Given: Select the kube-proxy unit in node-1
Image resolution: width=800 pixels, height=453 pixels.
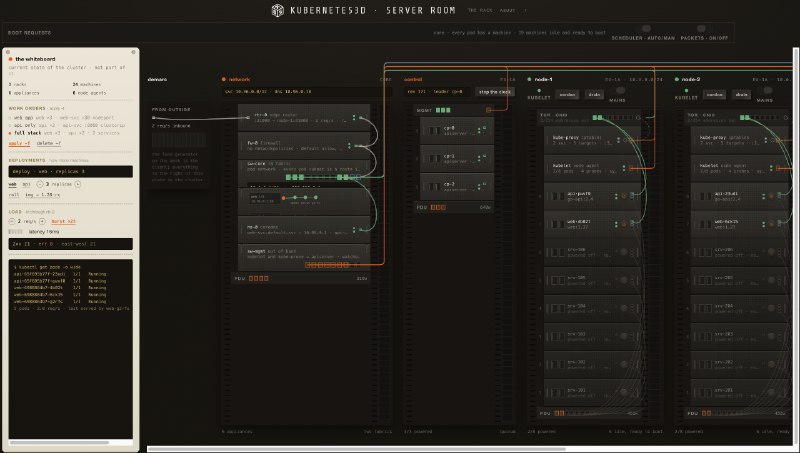Looking at the screenshot, I should coord(592,140).
